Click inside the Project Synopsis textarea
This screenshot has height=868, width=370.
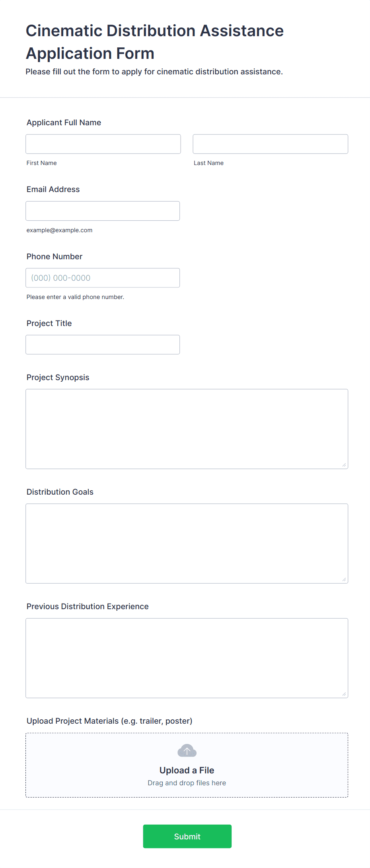click(187, 429)
